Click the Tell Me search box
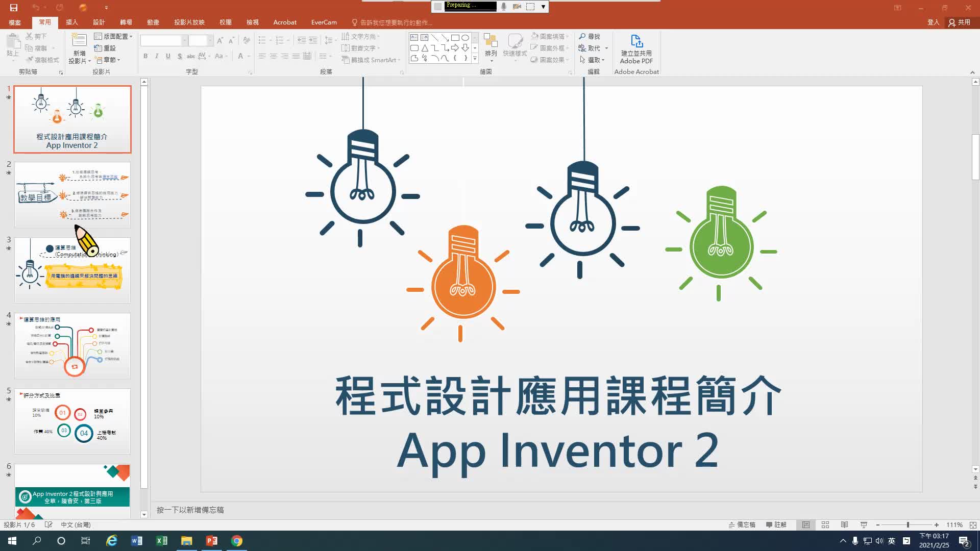Viewport: 980px width, 551px height. tap(392, 22)
